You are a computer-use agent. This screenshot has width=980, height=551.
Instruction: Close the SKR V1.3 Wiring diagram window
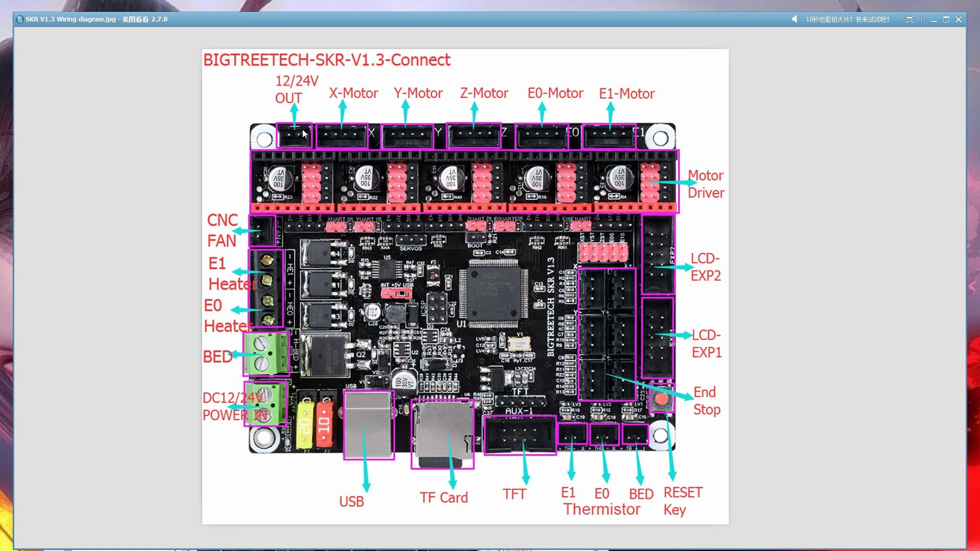959,19
